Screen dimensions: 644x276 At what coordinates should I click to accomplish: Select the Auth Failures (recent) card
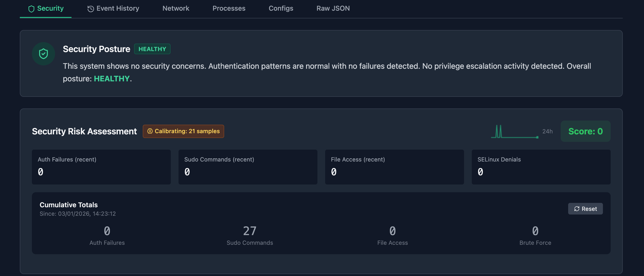(101, 167)
